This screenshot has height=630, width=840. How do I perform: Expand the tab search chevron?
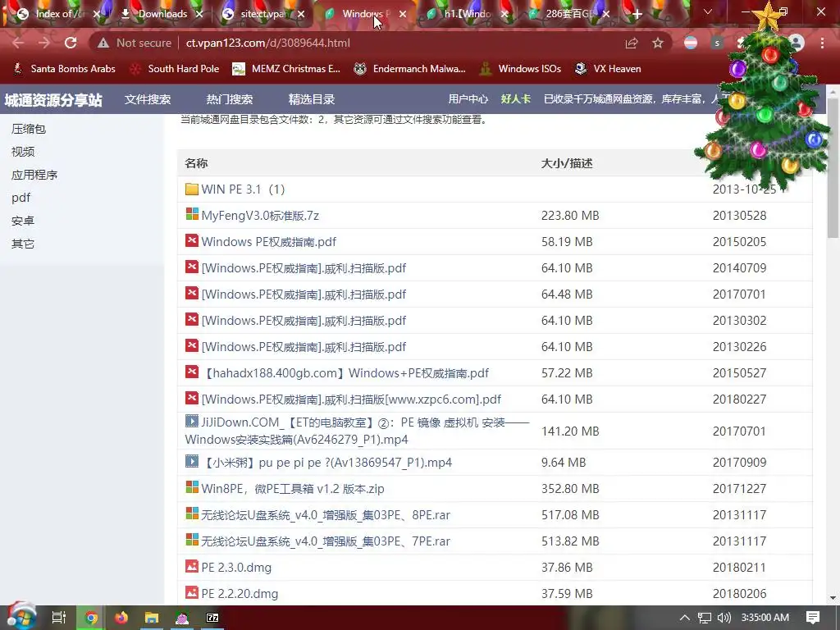tap(708, 11)
